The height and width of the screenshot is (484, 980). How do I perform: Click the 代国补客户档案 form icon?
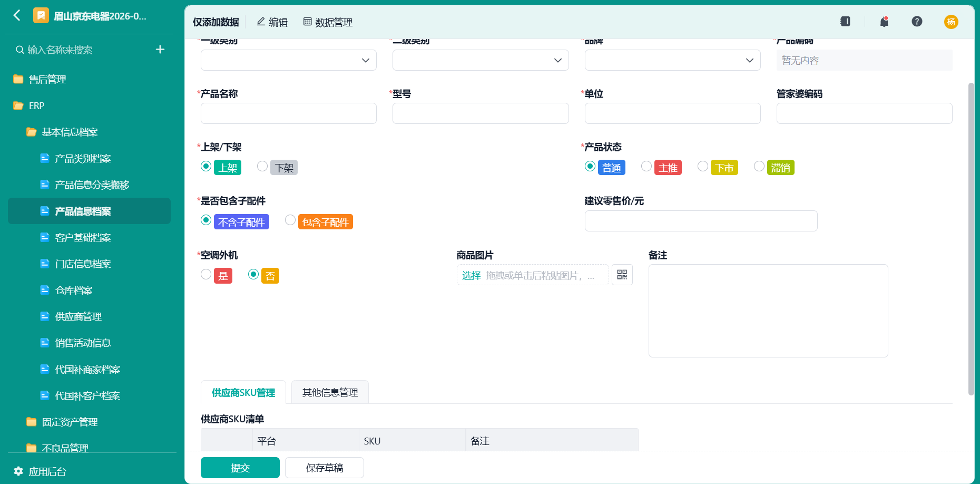(x=45, y=395)
